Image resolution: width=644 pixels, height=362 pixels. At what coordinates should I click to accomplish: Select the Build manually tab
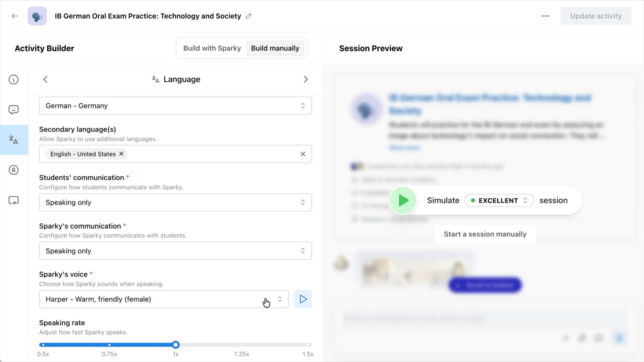(x=275, y=48)
